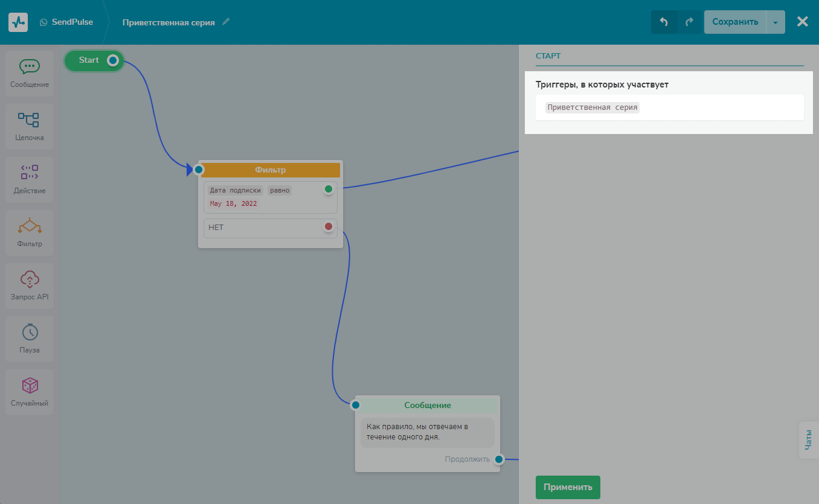
Task: Click the Приветственная серия flow title
Action: 169,22
